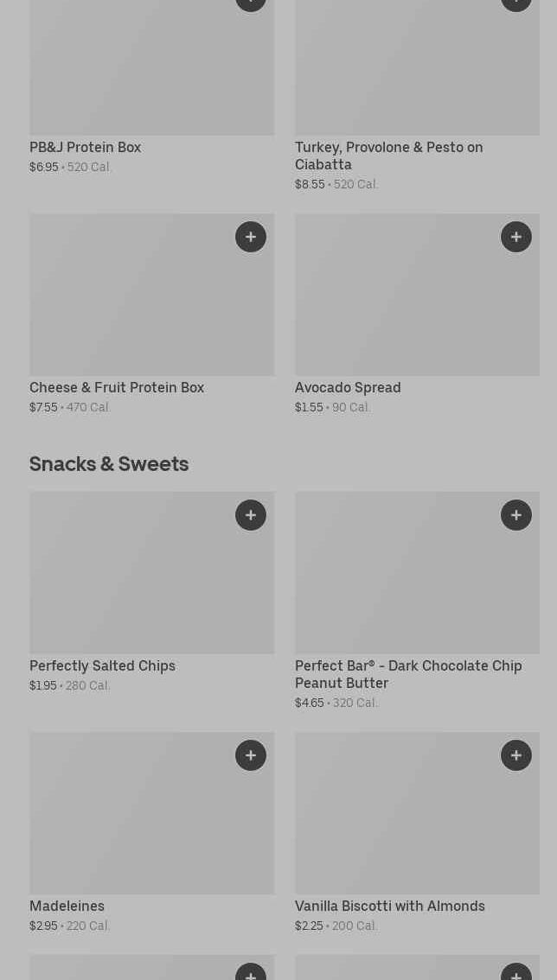Add Perfect Bar Dark Chocolate Chip item
Image resolution: width=557 pixels, height=980 pixels.
(516, 515)
